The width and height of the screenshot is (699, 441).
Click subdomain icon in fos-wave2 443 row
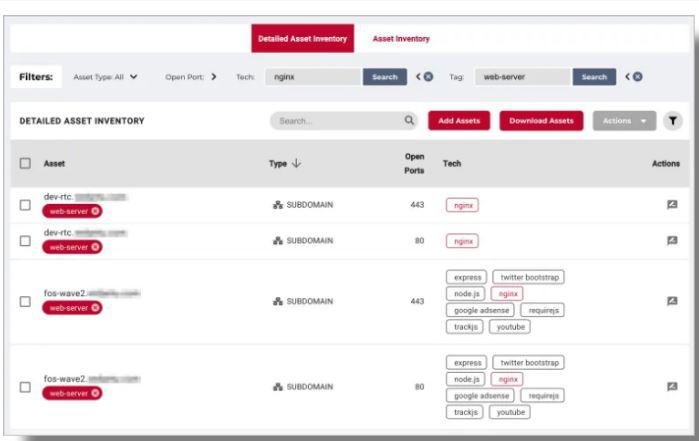pos(278,301)
